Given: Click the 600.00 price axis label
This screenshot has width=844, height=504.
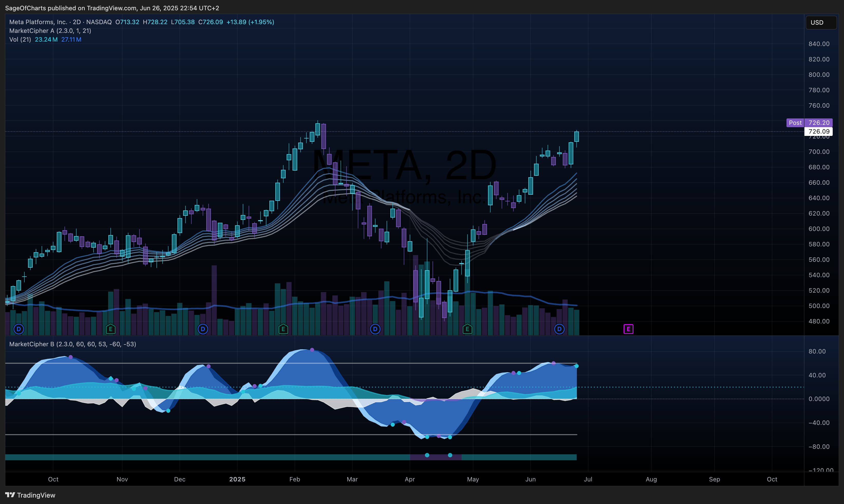Looking at the screenshot, I should click(x=819, y=229).
